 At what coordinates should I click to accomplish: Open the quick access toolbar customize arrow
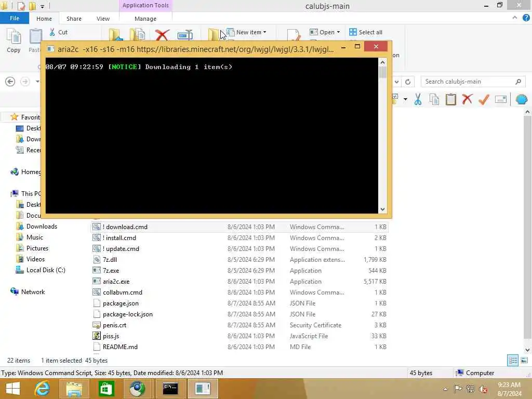42,6
